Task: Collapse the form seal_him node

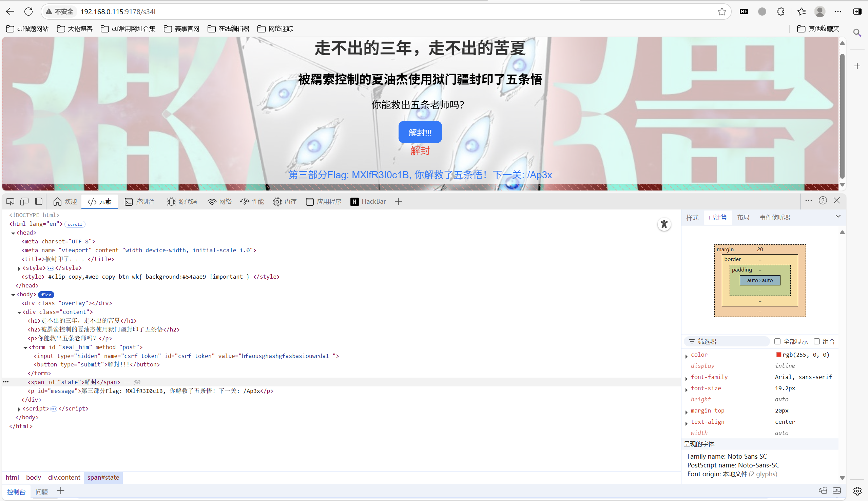Action: [x=25, y=347]
